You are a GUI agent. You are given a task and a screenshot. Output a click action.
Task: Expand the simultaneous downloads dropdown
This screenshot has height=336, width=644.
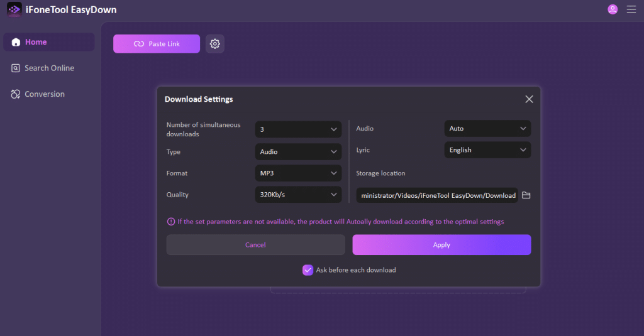click(298, 129)
